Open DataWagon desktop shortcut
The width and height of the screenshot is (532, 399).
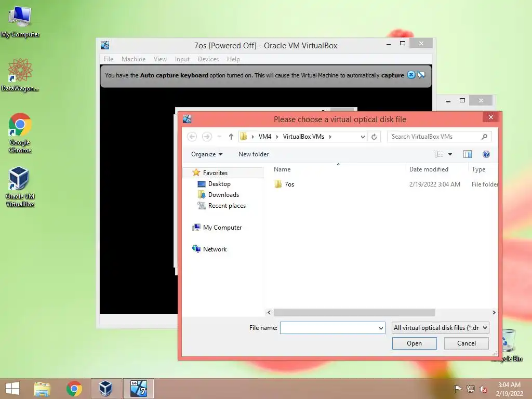coord(20,75)
